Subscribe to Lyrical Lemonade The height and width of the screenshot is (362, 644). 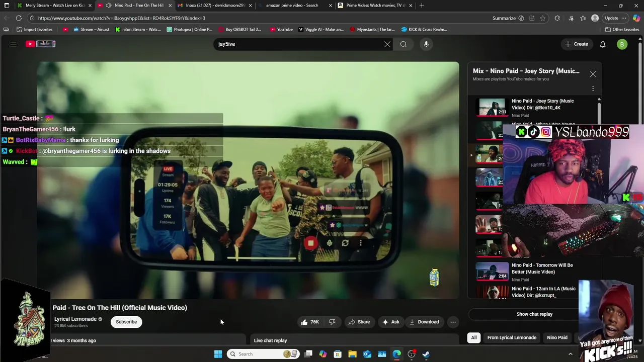[x=126, y=322]
